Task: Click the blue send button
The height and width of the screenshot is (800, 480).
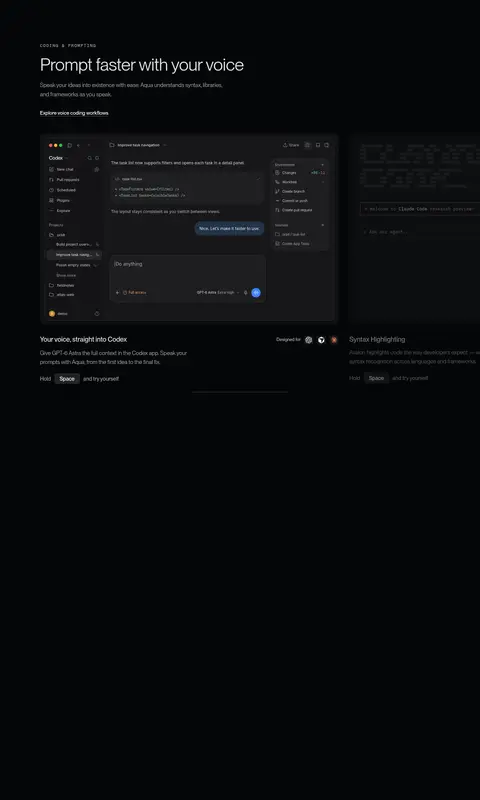Action: (x=256, y=293)
